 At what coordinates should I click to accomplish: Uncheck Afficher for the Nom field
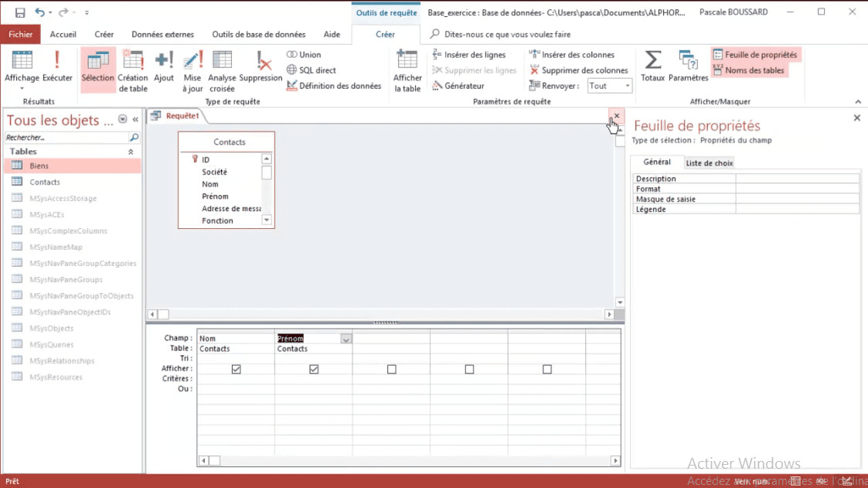pos(236,369)
